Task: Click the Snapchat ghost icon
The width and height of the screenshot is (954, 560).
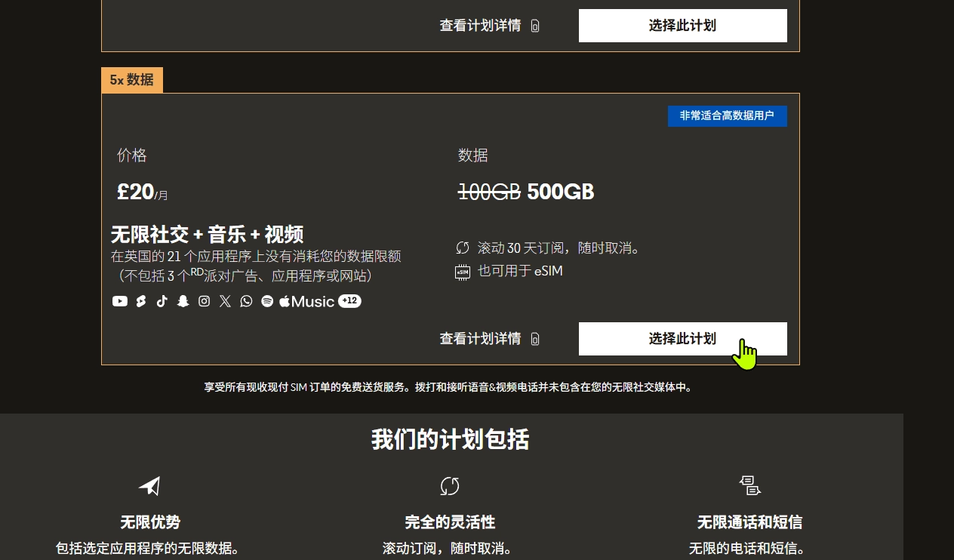Action: 183,301
